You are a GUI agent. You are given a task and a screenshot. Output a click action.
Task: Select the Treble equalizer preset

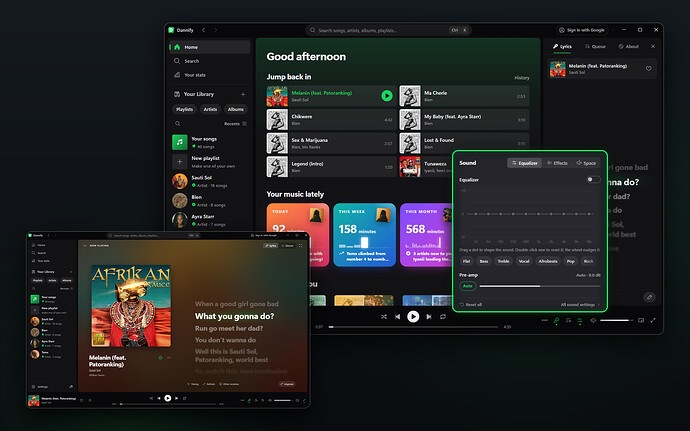coord(503,261)
